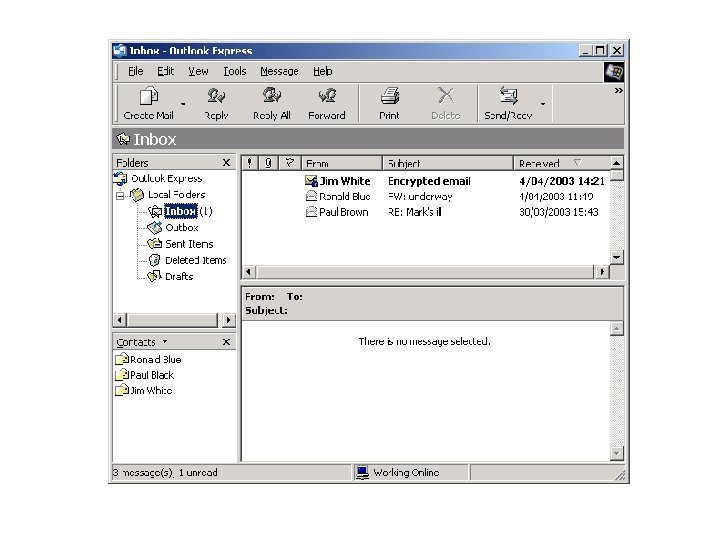The image size is (720, 540).
Task: Click the Drafts folder icon
Action: pyautogui.click(x=154, y=276)
